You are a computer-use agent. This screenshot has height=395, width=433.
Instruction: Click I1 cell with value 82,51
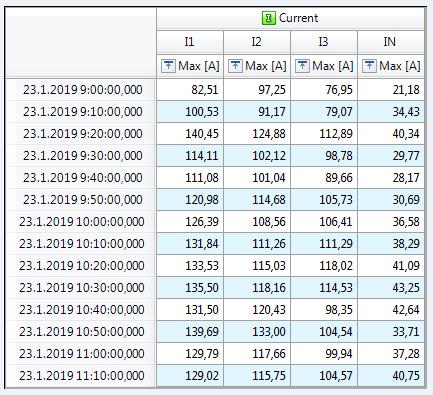pos(190,90)
